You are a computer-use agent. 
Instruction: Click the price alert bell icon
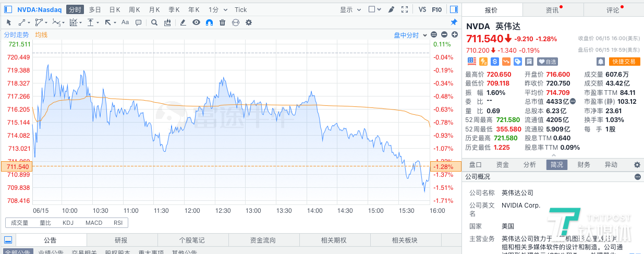(600, 62)
